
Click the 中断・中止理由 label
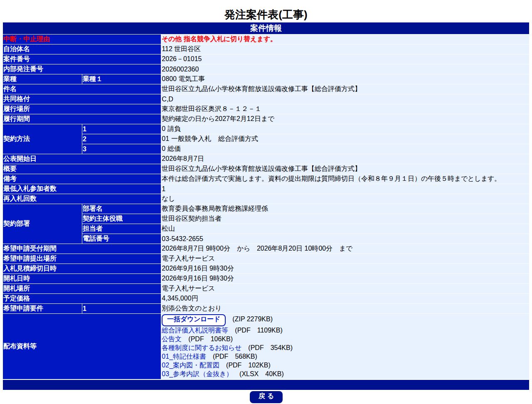[27, 39]
